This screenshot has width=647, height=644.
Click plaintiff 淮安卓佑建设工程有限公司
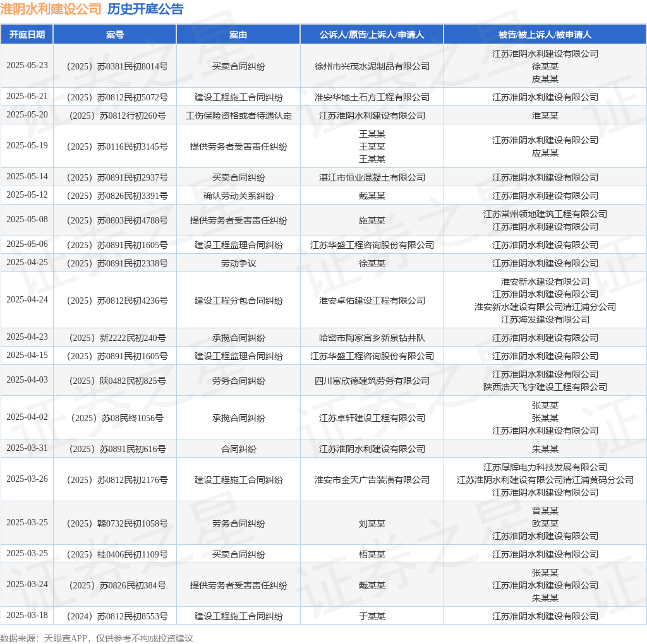tap(372, 301)
